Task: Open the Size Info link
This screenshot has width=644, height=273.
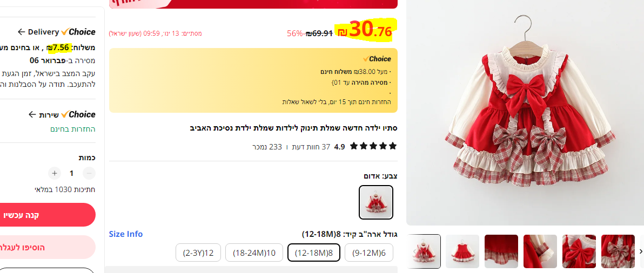Action: (126, 234)
